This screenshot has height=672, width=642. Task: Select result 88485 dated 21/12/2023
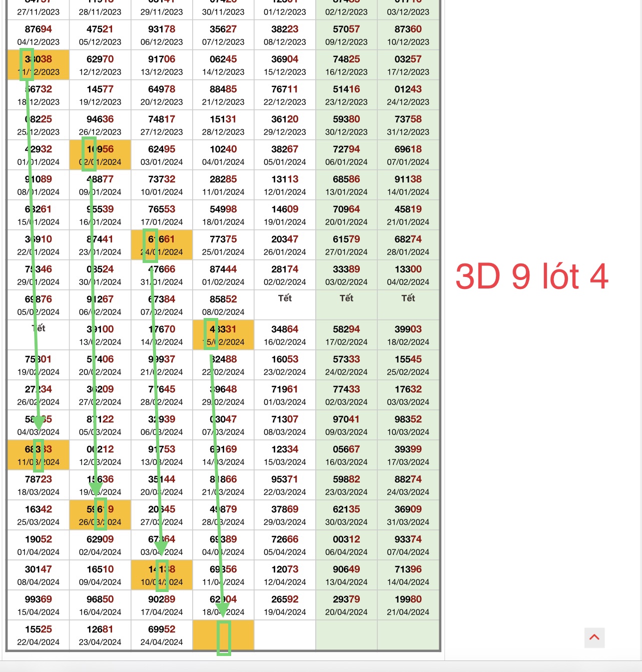pyautogui.click(x=223, y=95)
